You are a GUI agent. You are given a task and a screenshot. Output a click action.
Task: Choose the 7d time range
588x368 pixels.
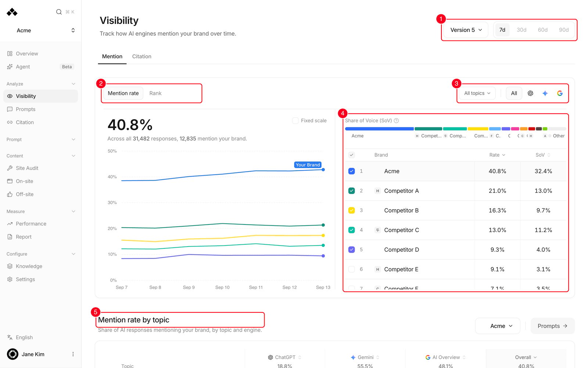click(502, 30)
